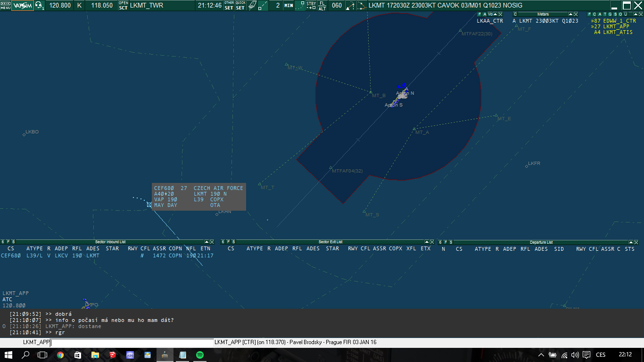Click C button in Metars panel
The width and height of the screenshot is (644, 362).
click(515, 14)
